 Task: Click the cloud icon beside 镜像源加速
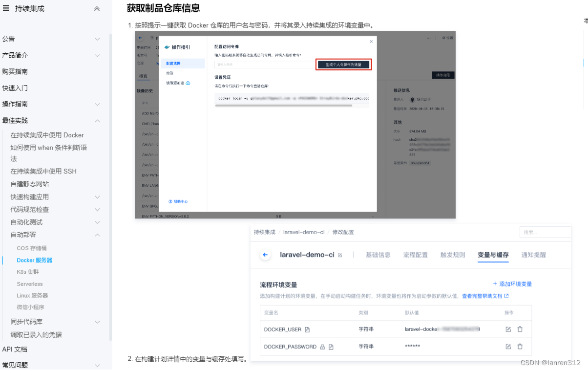click(x=188, y=83)
